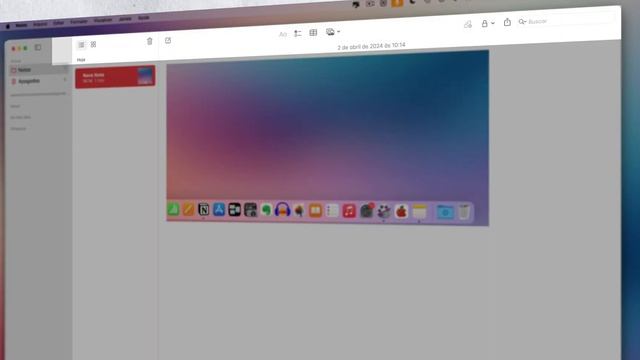
Task: Click the Reminders icon in the pasted dock
Action: 332,211
